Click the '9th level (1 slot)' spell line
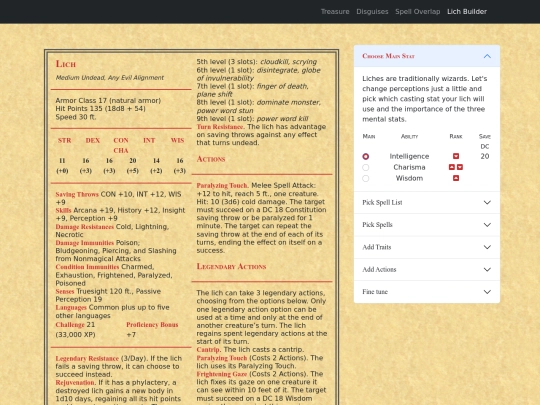The height and width of the screenshot is (405, 540). pos(252,119)
